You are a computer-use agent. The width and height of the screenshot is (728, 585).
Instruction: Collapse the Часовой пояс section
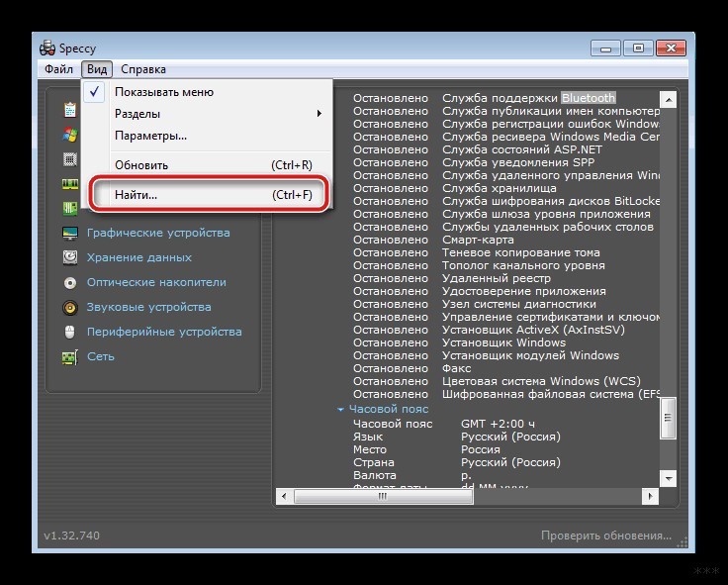(x=340, y=410)
